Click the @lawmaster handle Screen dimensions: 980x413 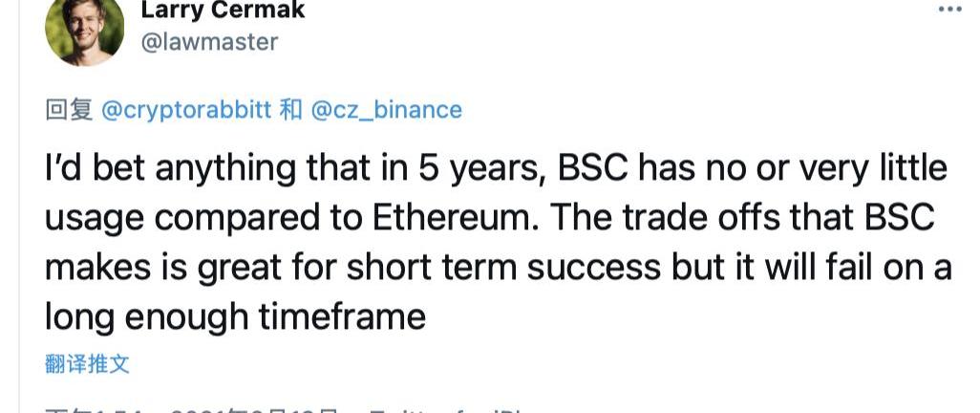[x=209, y=42]
